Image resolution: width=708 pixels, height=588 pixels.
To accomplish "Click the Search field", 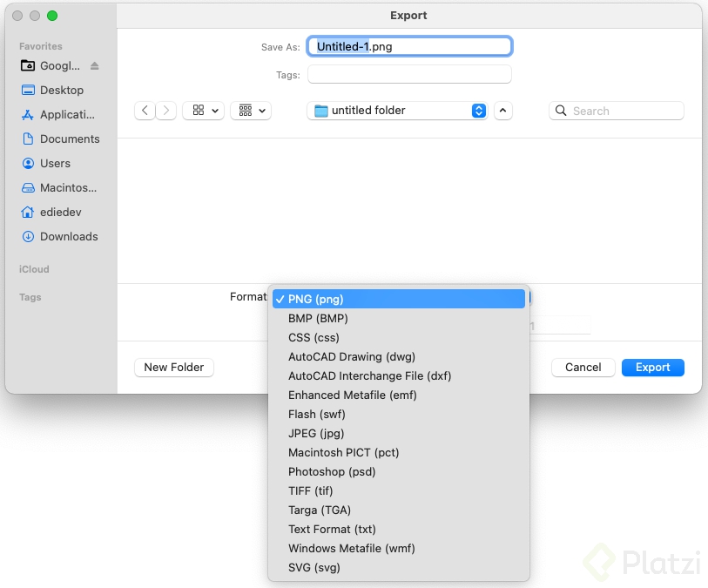I will coord(617,111).
